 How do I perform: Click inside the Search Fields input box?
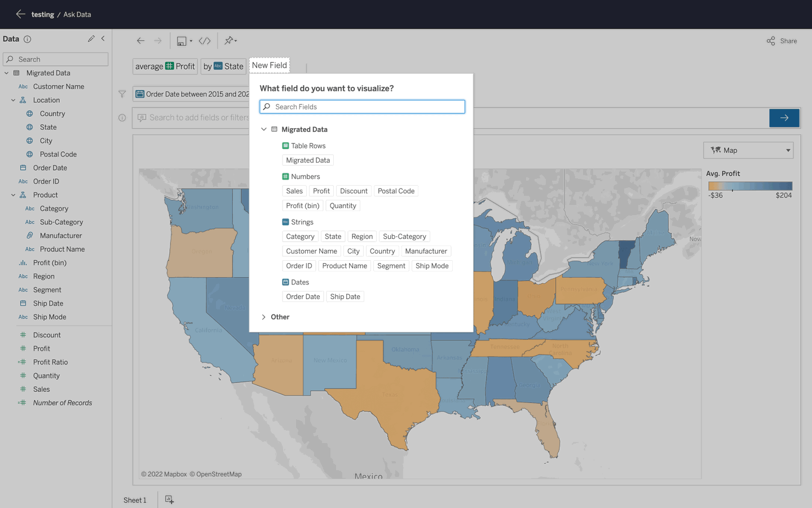[361, 106]
